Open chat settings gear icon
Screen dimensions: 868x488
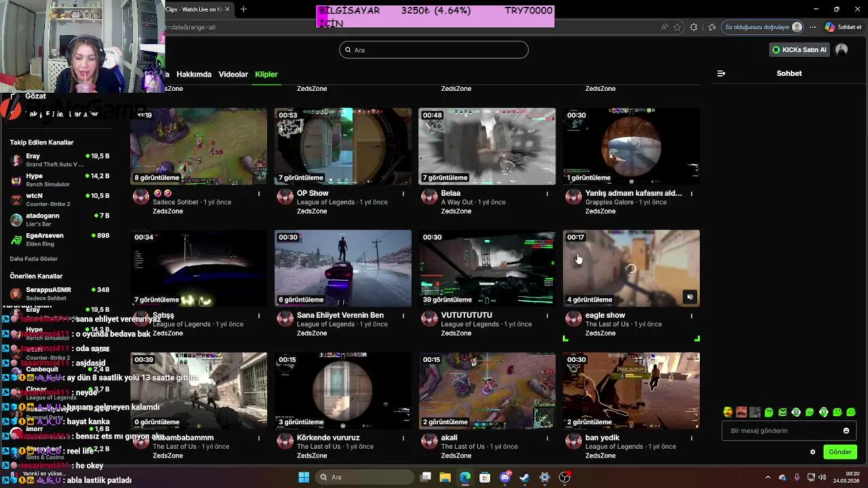pos(812,452)
